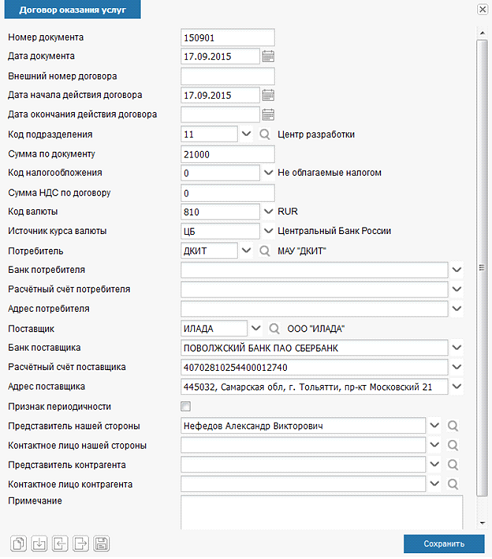Click the right-arrow export icon in bottom toolbar
Screen dimensions: 492x559
pos(81,544)
